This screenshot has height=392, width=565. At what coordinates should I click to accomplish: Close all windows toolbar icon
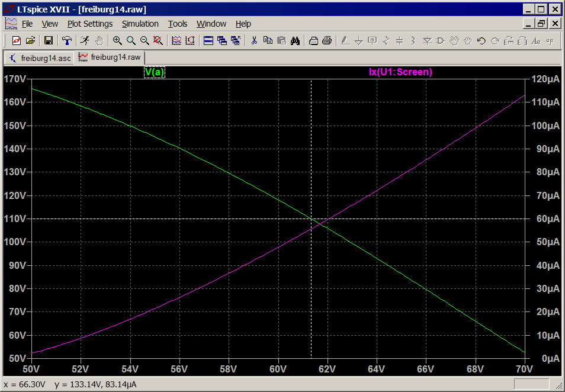(236, 41)
